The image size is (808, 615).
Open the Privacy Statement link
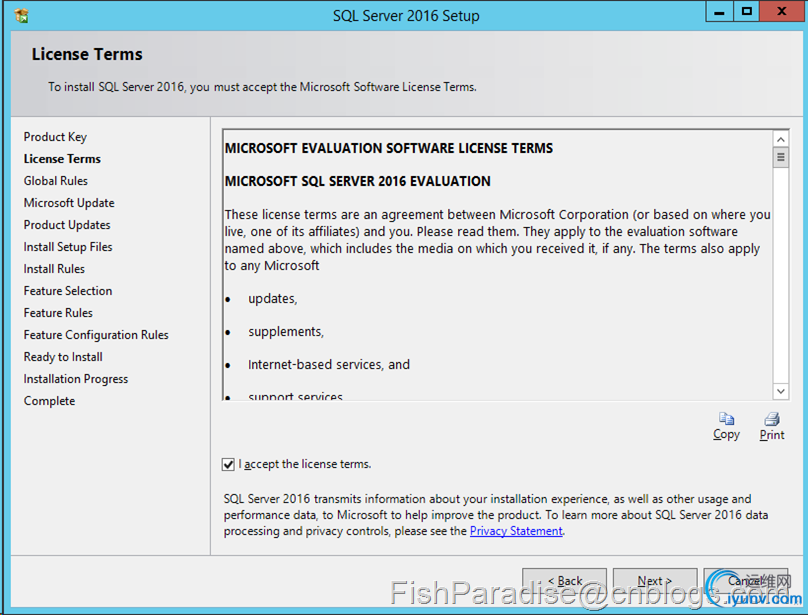516,531
